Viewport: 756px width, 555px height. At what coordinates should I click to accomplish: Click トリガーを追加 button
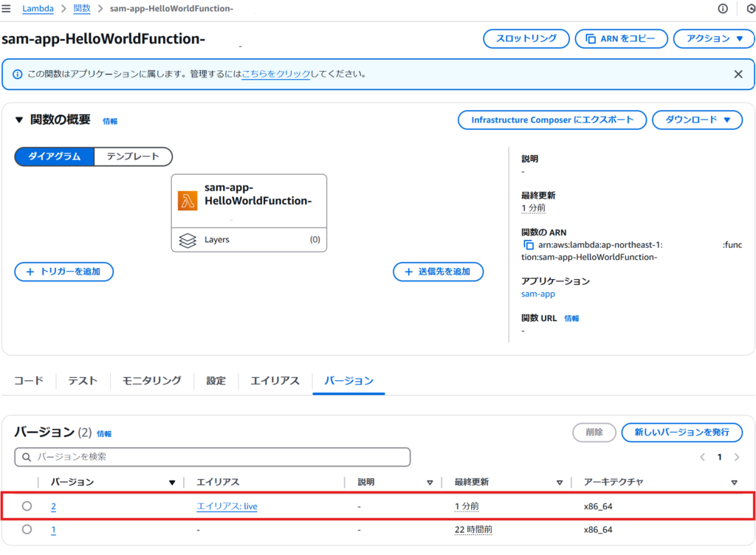pos(64,272)
